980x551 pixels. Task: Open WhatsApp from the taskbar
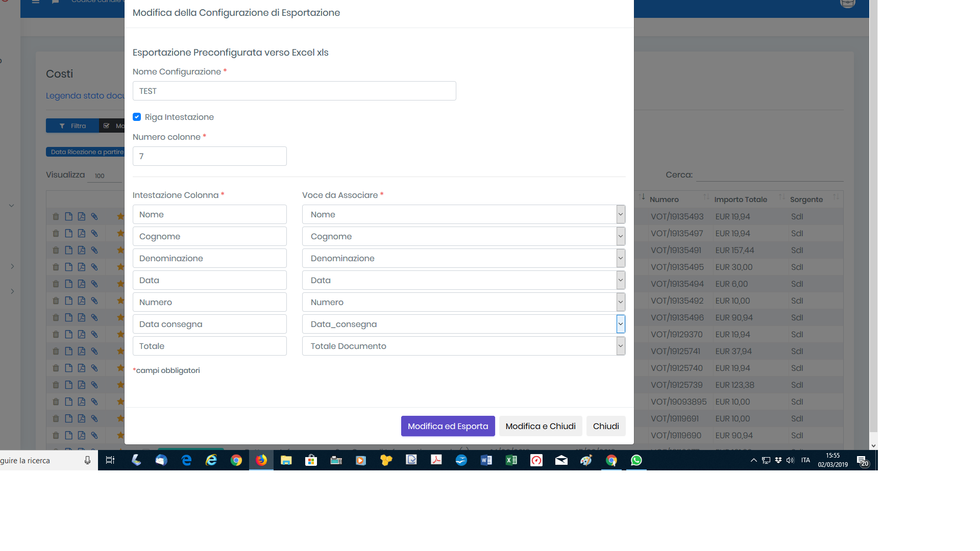pos(636,460)
